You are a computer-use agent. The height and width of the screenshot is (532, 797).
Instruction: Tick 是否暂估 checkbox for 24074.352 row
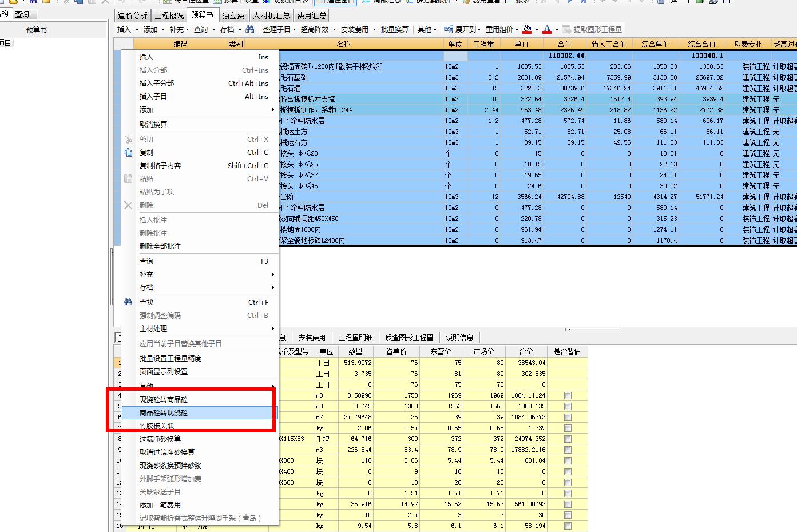(568, 439)
